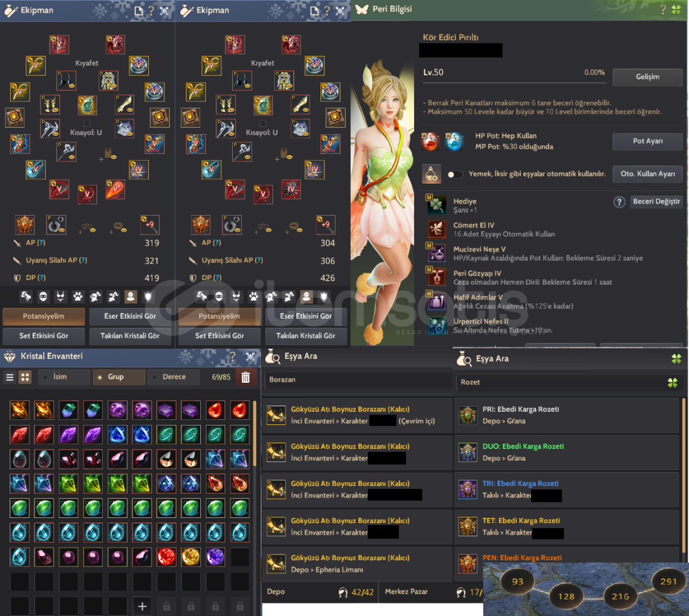Click the orange alchemy stone slot in left Ekipman
689x616 pixels.
coord(115,190)
